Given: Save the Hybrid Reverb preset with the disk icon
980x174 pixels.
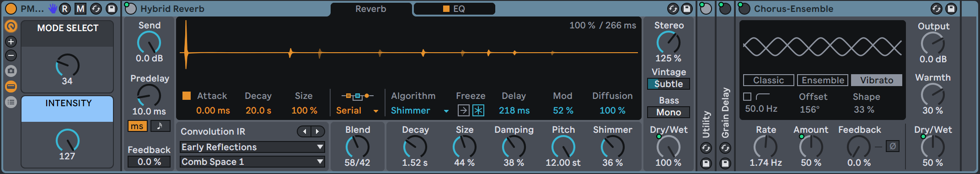Looking at the screenshot, I should click(687, 9).
